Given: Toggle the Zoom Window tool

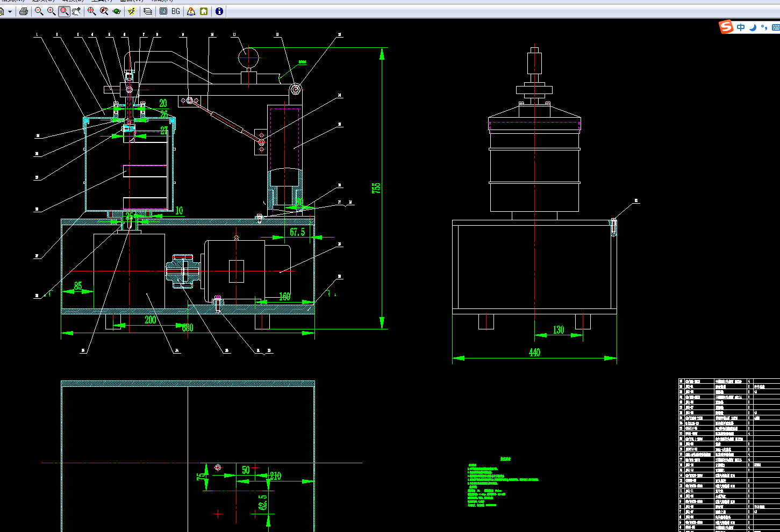Looking at the screenshot, I should [x=64, y=11].
